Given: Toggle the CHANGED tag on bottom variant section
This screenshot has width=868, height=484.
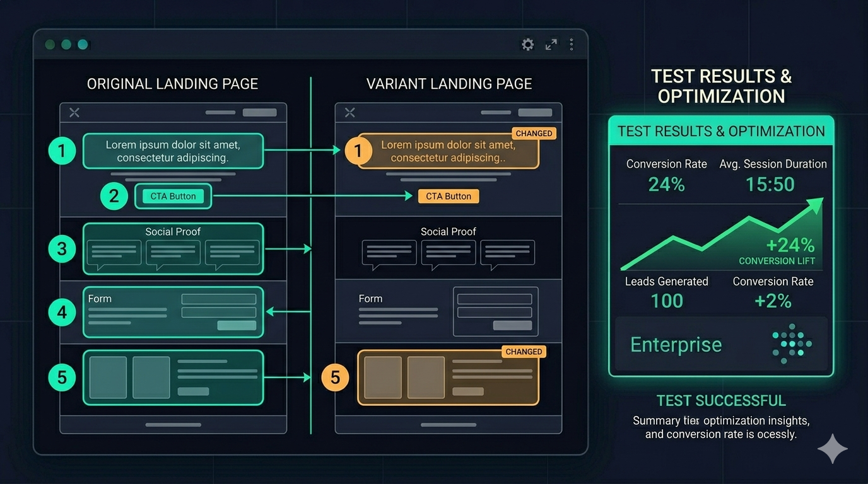Looking at the screenshot, I should [x=524, y=352].
